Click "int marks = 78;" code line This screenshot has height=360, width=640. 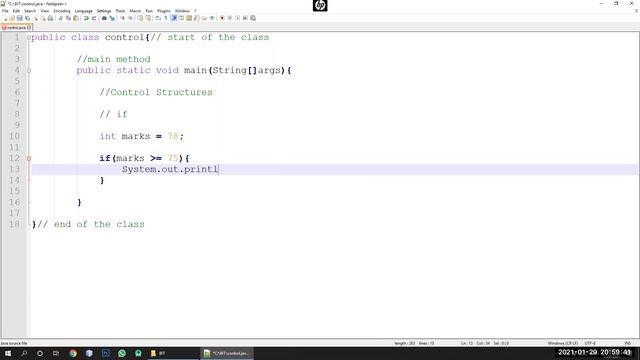(x=141, y=136)
